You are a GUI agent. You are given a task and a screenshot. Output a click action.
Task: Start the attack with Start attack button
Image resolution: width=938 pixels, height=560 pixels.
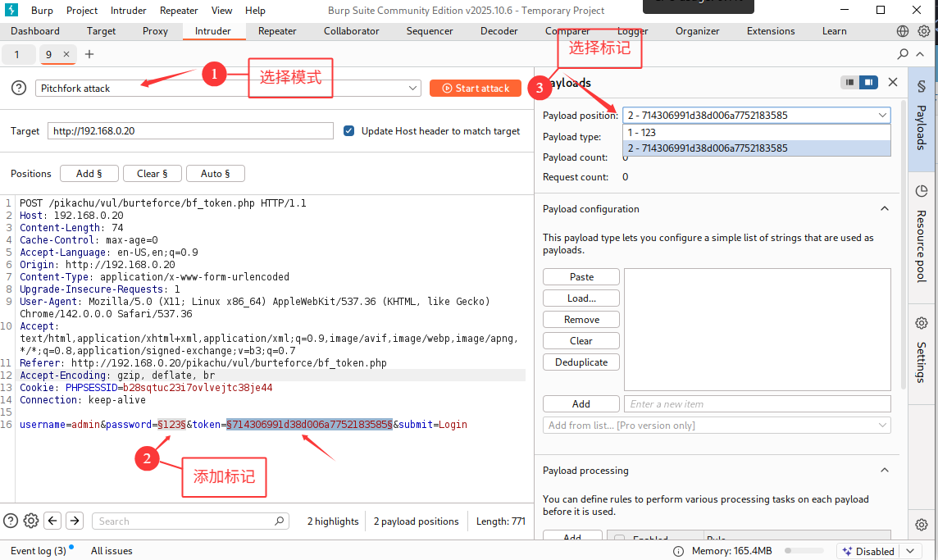pos(476,88)
